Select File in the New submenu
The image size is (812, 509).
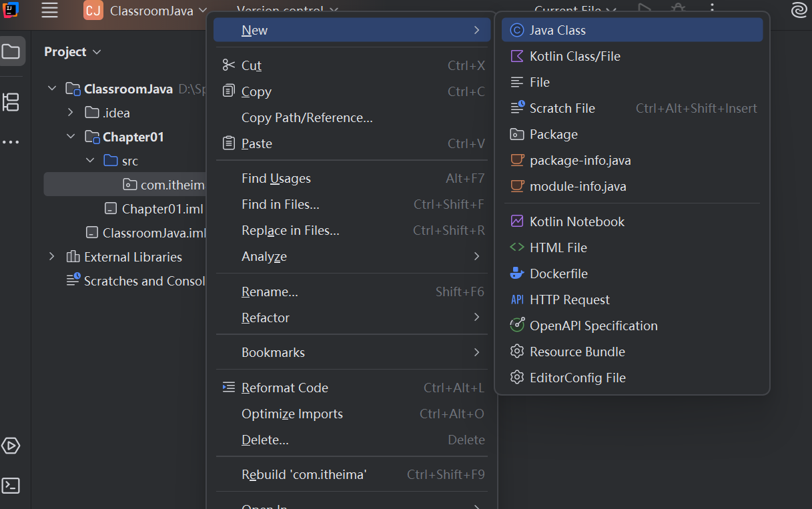point(632,82)
